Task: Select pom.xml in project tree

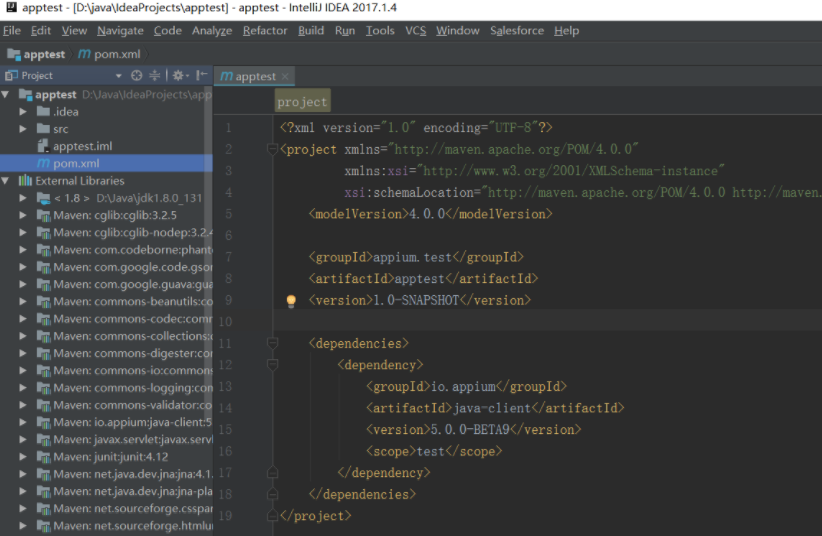Action: pos(106,164)
